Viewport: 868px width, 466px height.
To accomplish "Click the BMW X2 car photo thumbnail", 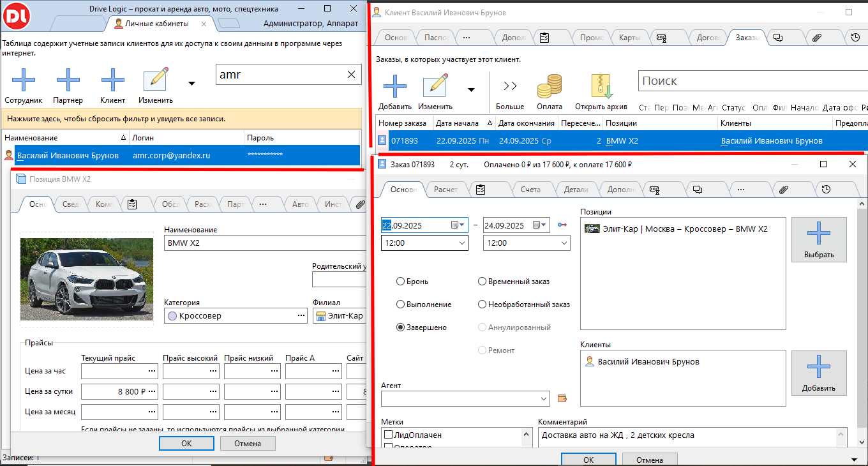I will coord(87,279).
